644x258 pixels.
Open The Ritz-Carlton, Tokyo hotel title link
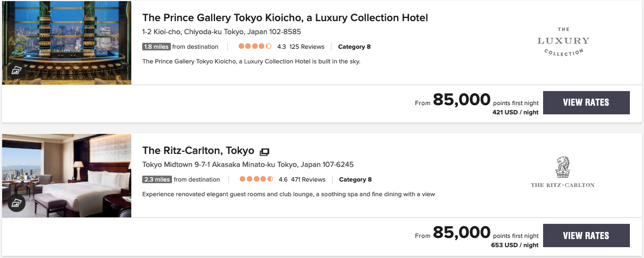198,151
